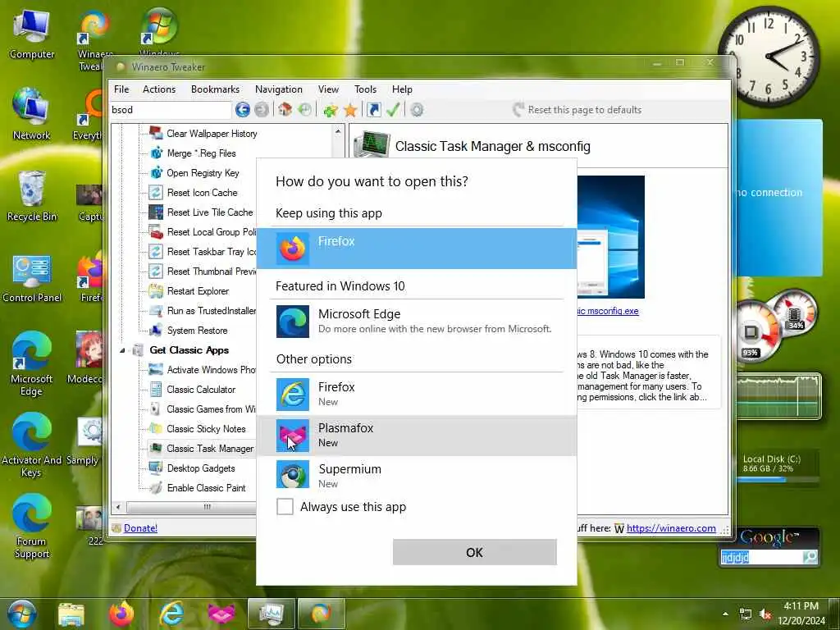This screenshot has height=630, width=840.
Task: Click the green checkmark toolbar icon
Action: click(393, 110)
